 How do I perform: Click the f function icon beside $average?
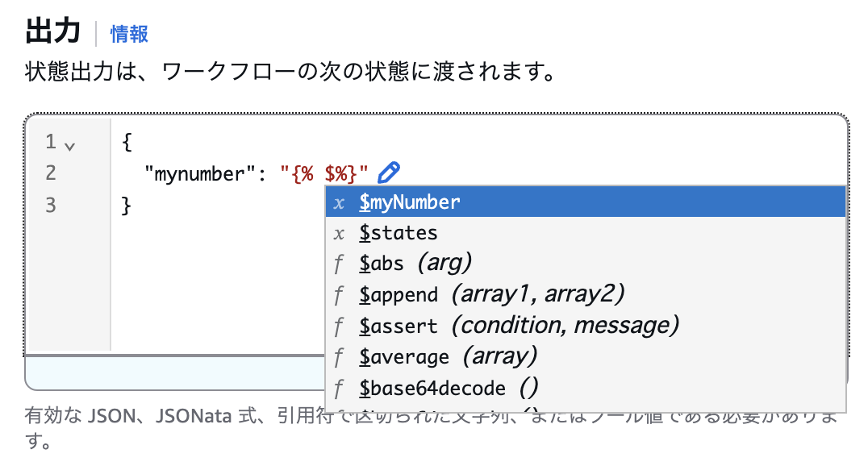pos(340,356)
